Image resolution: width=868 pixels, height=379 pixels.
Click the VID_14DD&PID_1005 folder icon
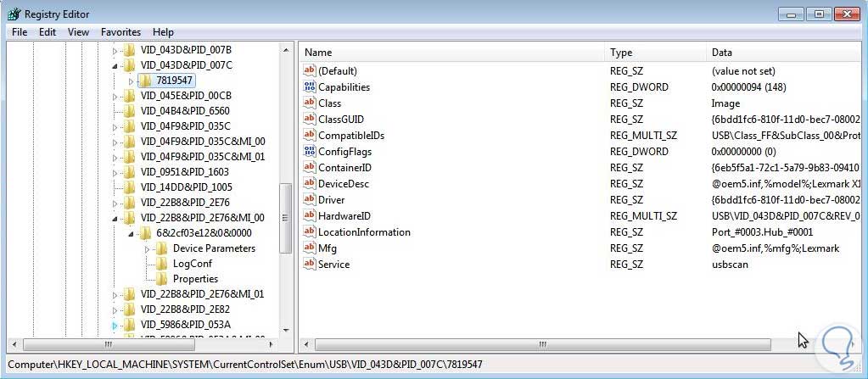[x=129, y=187]
